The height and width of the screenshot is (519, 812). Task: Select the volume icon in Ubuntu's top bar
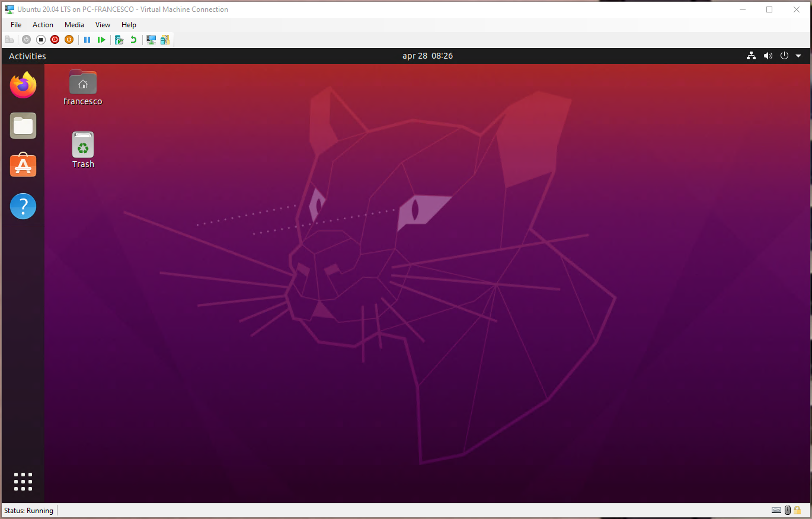(768, 55)
